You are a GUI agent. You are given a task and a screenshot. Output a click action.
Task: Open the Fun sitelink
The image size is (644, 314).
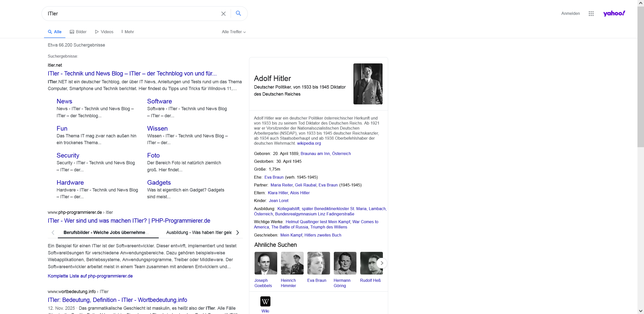coord(62,128)
